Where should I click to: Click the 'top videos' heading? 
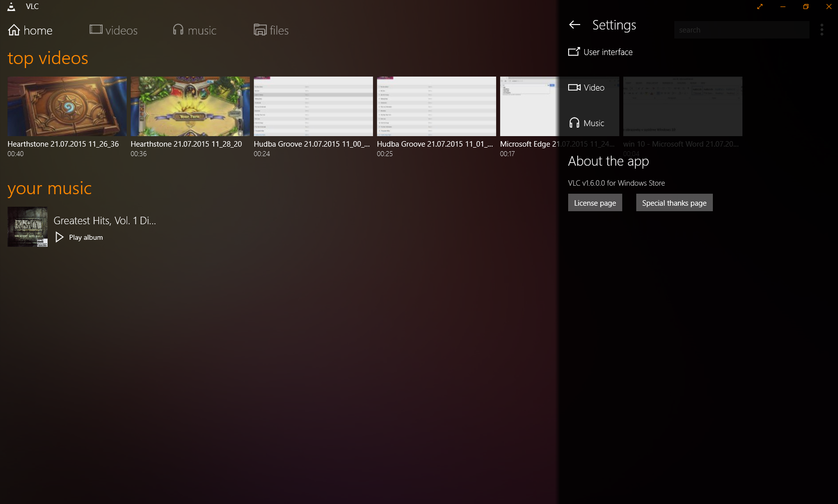pos(48,59)
